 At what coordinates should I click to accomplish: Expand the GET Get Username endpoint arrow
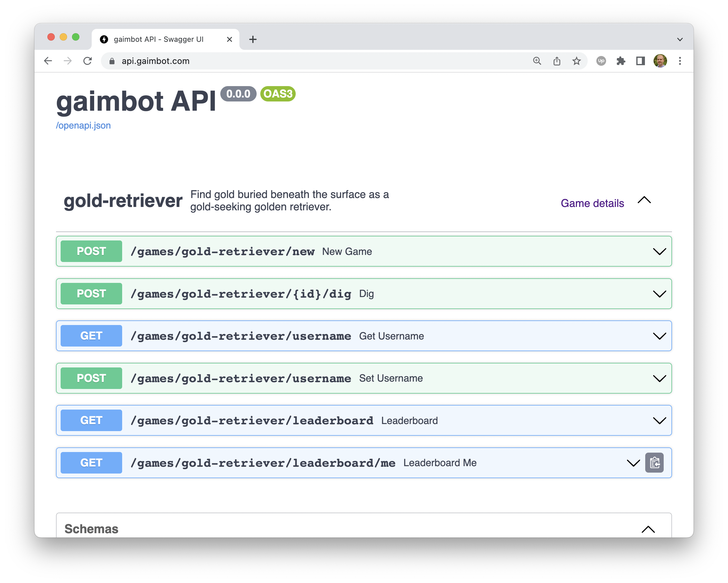point(659,336)
